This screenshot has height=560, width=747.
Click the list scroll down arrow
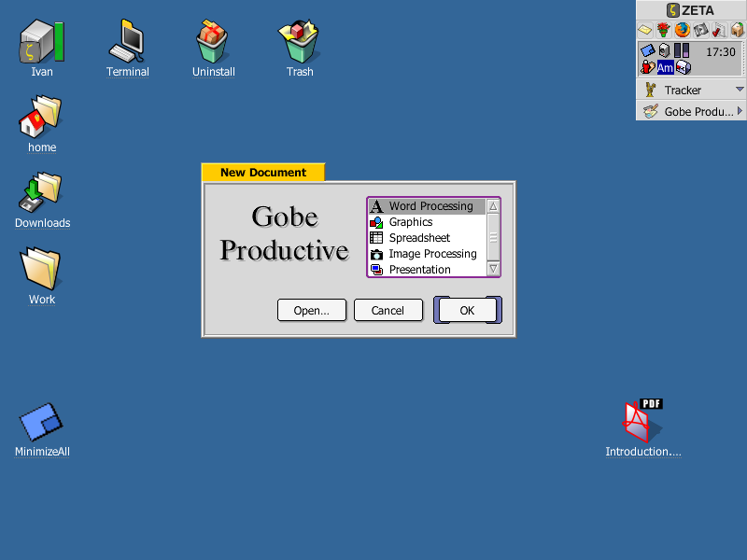pyautogui.click(x=493, y=269)
